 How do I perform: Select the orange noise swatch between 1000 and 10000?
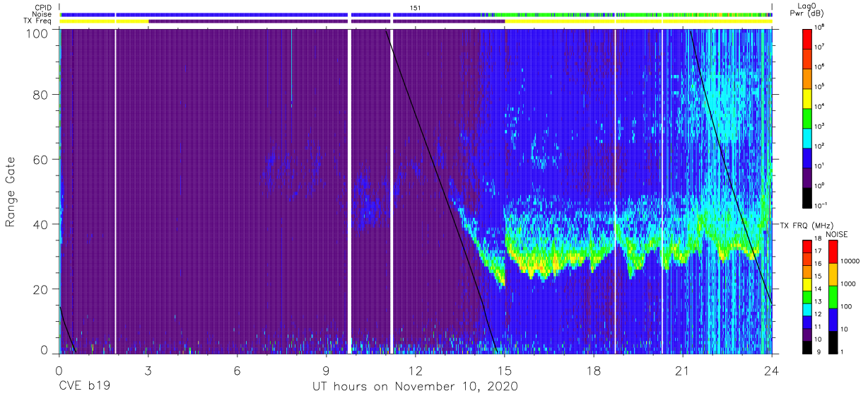tap(833, 274)
